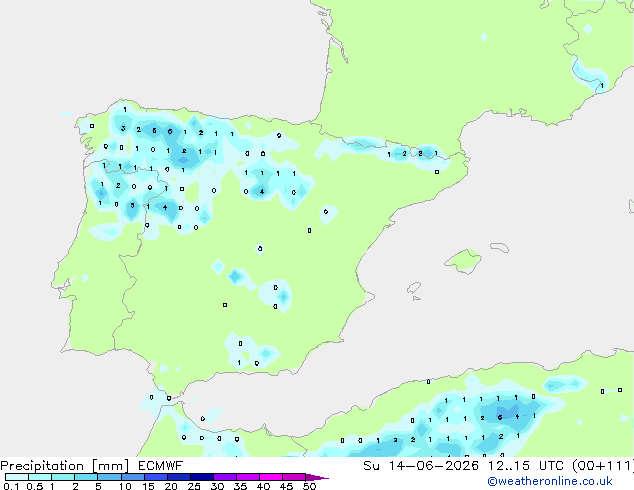Click the '[mm]' unit label
634x490 pixels.
111,466
